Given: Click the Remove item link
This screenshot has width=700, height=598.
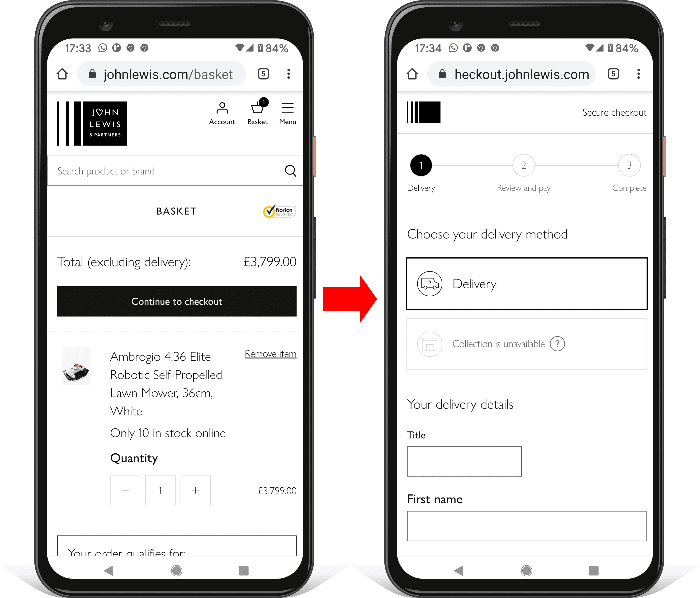Looking at the screenshot, I should coord(270,354).
